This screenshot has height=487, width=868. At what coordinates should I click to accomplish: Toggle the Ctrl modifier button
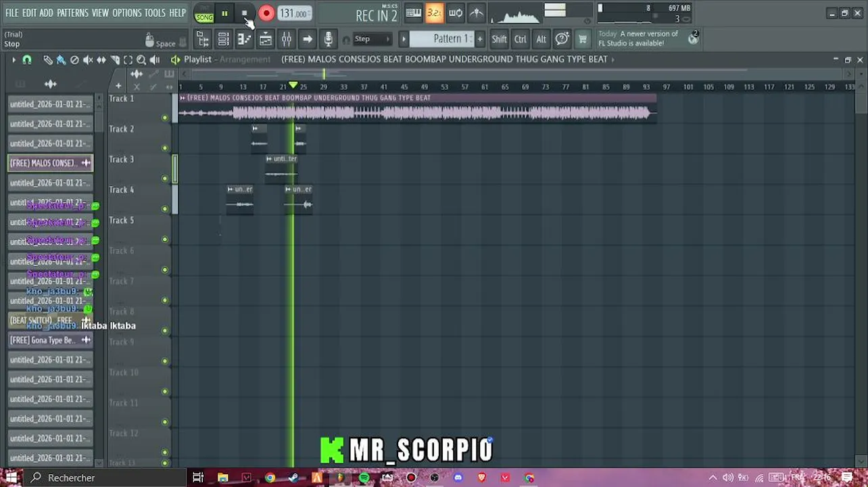pyautogui.click(x=520, y=39)
